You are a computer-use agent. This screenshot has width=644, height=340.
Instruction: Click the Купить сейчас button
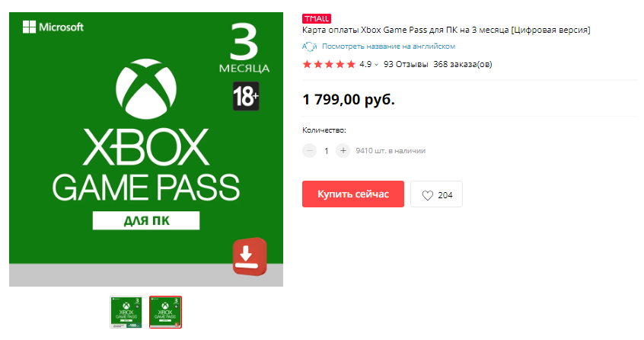click(x=353, y=194)
